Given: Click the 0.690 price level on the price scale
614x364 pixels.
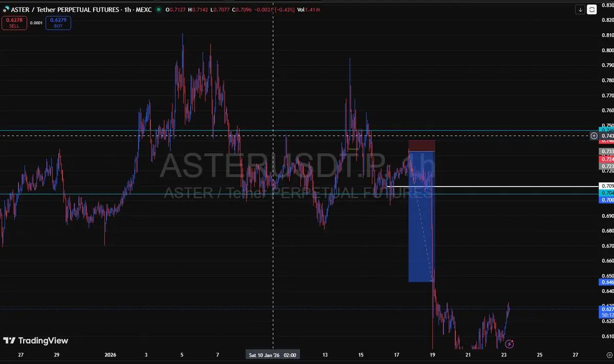Looking at the screenshot, I should pos(607,216).
